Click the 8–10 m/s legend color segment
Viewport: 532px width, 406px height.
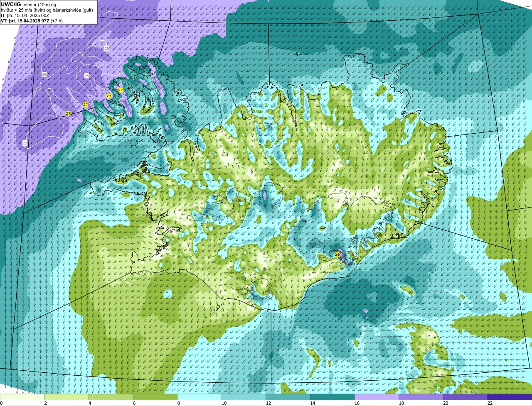(x=199, y=397)
